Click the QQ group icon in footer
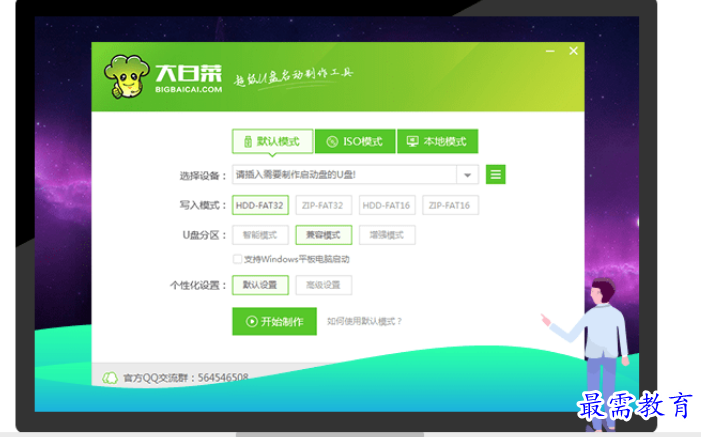 [110, 378]
